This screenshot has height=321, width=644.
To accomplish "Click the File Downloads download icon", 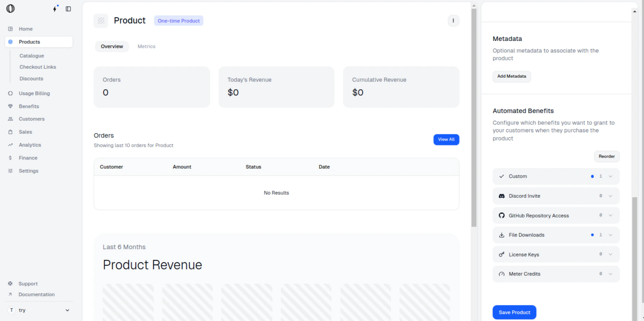I will point(502,235).
